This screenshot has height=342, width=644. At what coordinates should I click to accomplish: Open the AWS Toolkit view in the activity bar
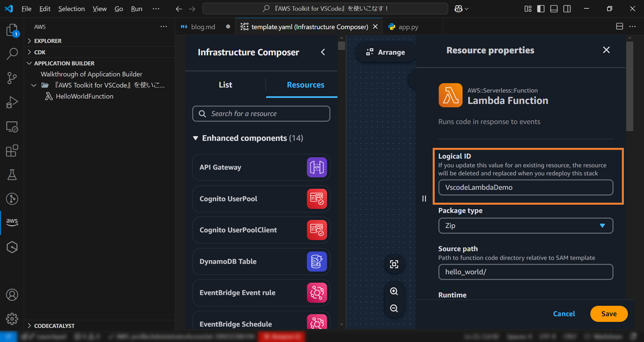(12, 221)
